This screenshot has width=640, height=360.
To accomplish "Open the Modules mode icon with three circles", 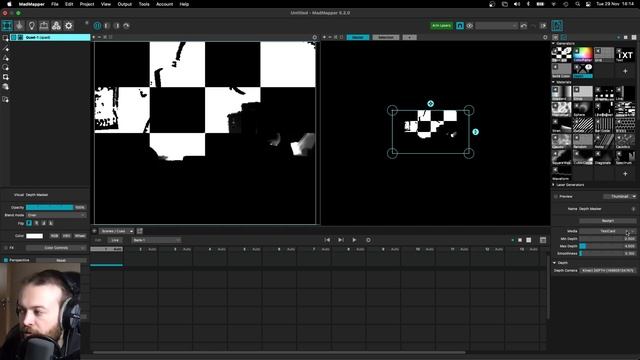I will pos(56,26).
